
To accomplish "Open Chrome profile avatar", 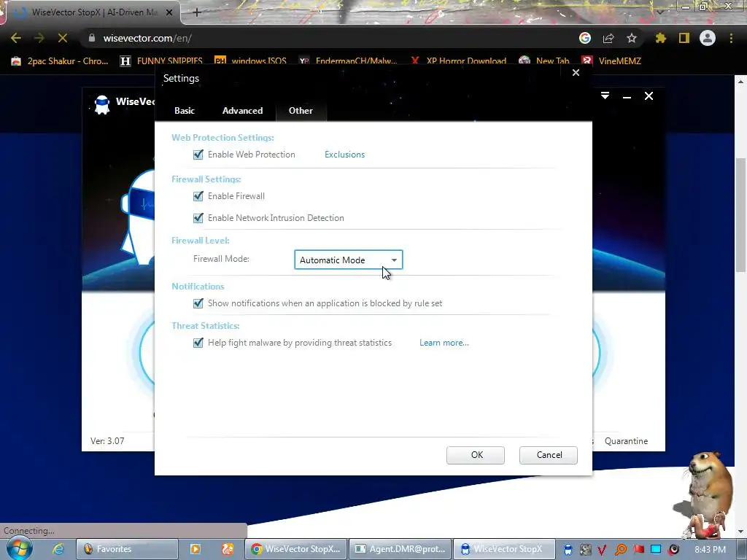I will [x=708, y=38].
